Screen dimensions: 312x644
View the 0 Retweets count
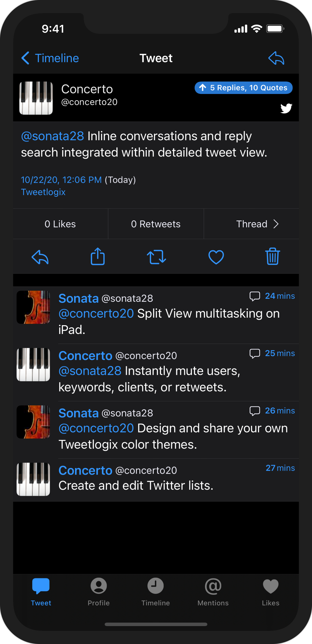[x=156, y=224]
